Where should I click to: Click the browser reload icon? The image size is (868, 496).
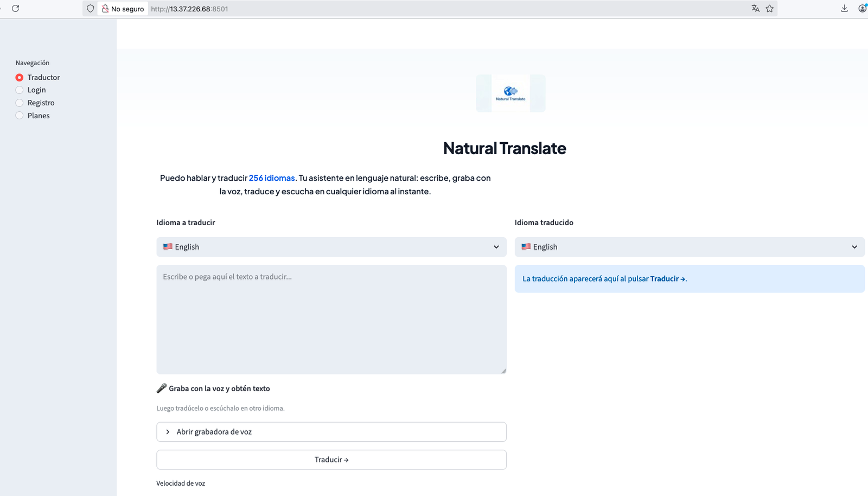click(x=15, y=9)
